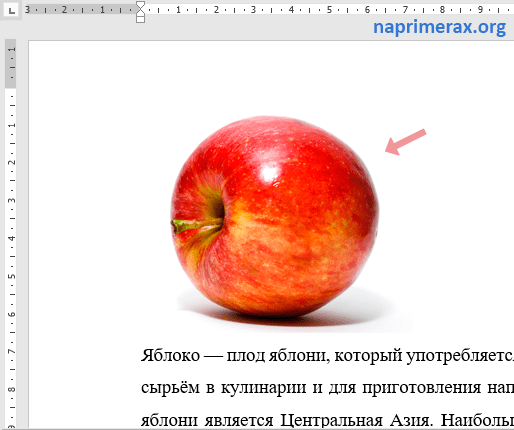Click the gray top margin of vertical ruler

[x=11, y=63]
